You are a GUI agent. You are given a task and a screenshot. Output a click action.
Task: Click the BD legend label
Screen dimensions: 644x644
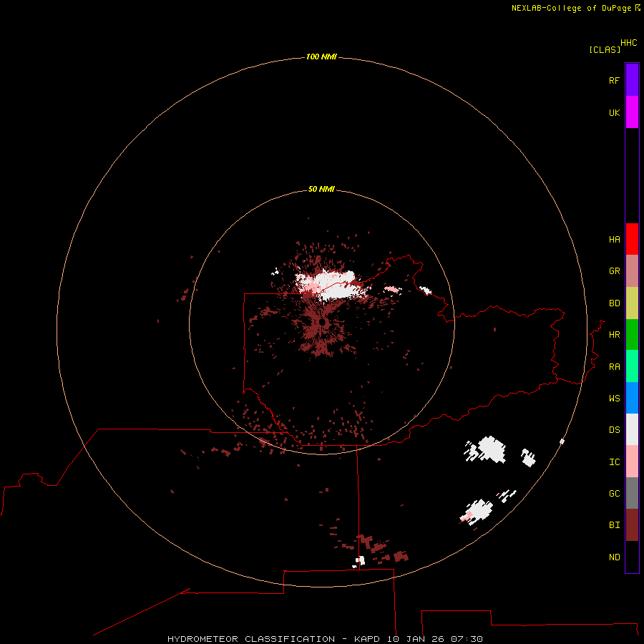point(614,303)
